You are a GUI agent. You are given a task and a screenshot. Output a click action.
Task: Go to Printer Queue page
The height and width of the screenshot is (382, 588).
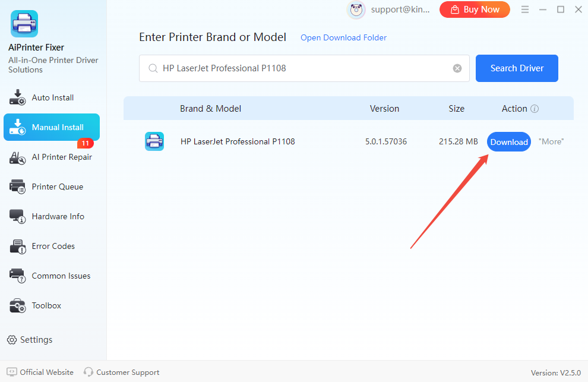[x=57, y=187]
